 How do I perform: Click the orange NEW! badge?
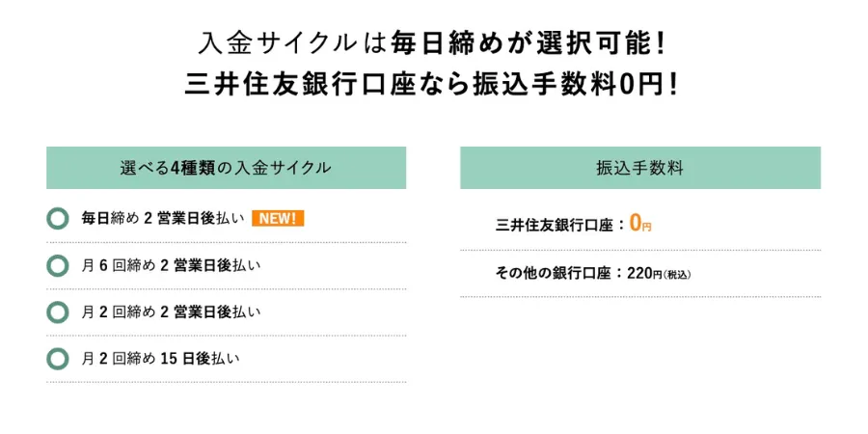click(x=278, y=218)
